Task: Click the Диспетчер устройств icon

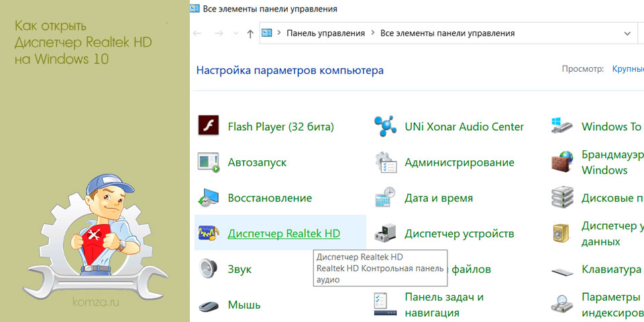Action: (x=385, y=233)
